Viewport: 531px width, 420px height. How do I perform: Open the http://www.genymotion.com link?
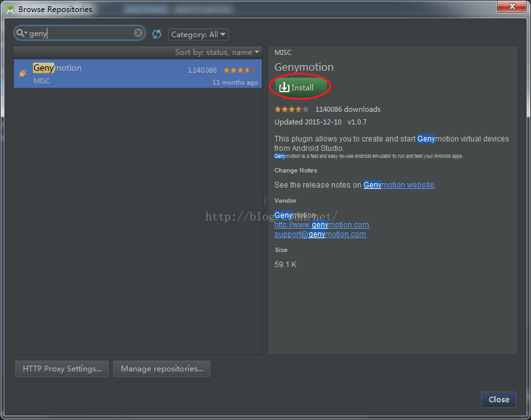click(322, 225)
